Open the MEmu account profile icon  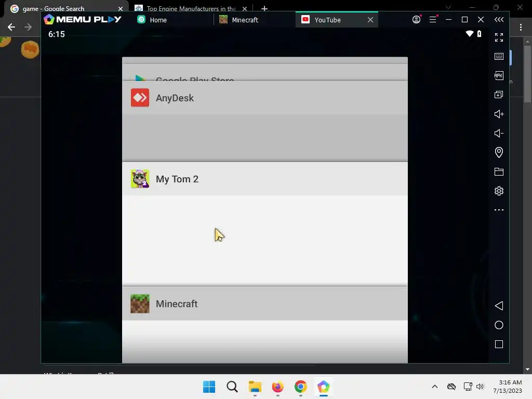coord(416,19)
